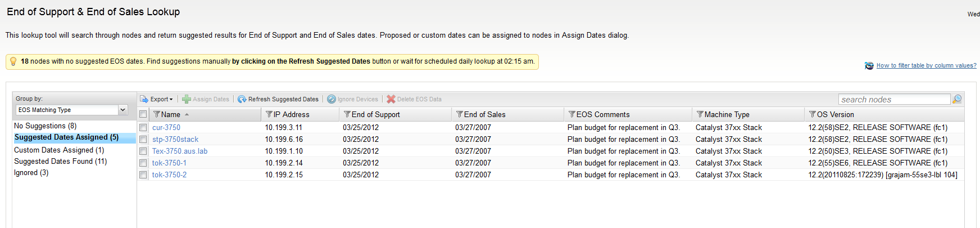This screenshot has height=228, width=980.
Task: Select the Suggested Dates Found (11) group
Action: point(60,162)
